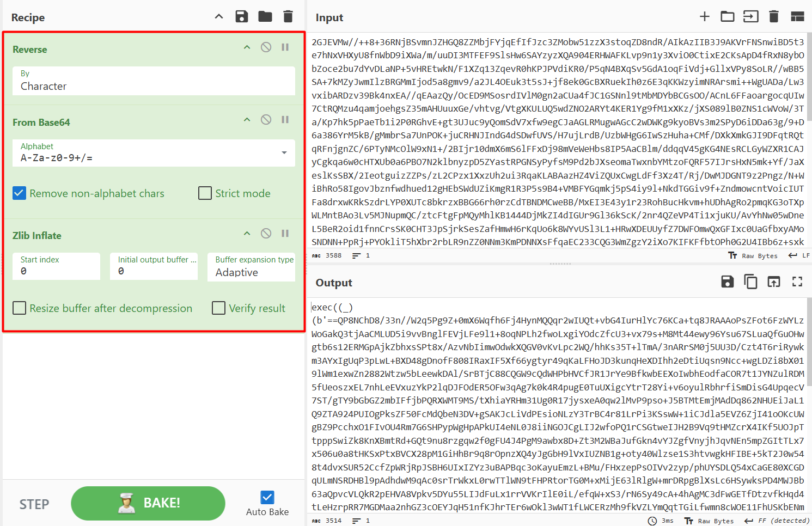
Task: Set breakpoint on From Base64 operation
Action: [x=285, y=120]
